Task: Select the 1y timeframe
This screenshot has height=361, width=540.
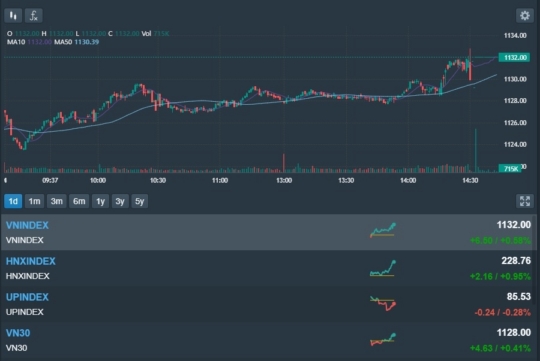Action: tap(100, 201)
